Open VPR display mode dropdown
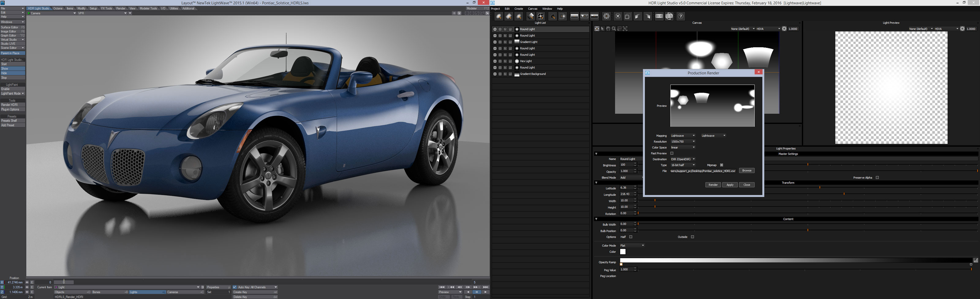This screenshot has width=980, height=299. 102,13
